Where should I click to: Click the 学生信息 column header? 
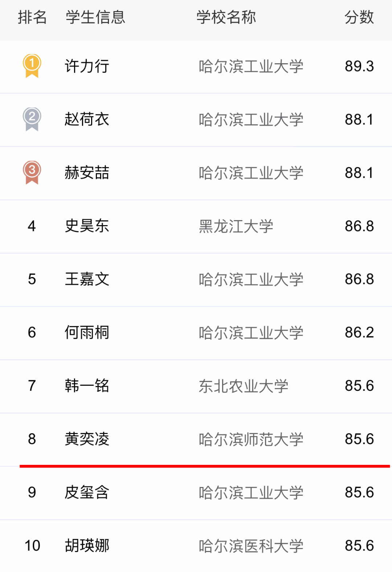click(x=95, y=17)
